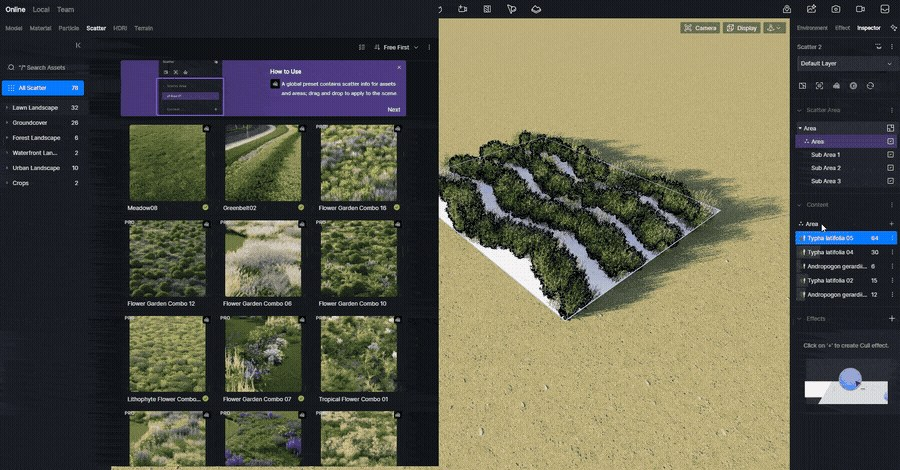The image size is (900, 470).
Task: Collapse the Effects section
Action: click(800, 318)
